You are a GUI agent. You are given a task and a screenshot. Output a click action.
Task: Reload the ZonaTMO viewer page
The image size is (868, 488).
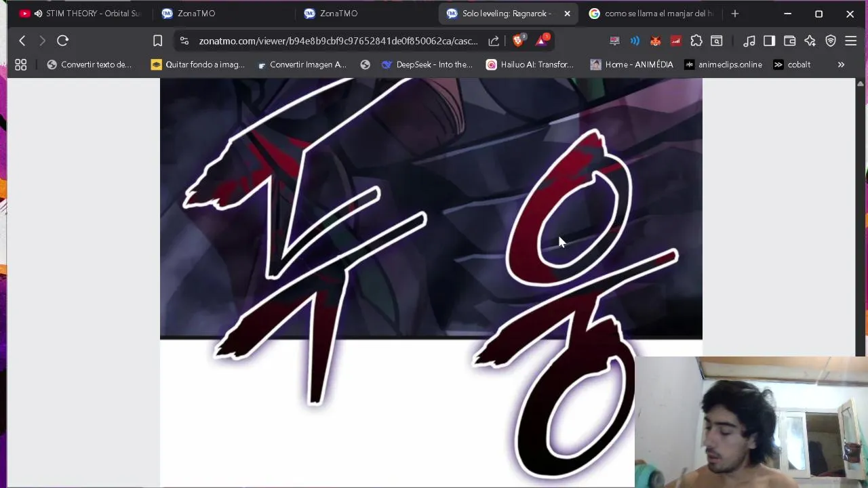(x=62, y=41)
